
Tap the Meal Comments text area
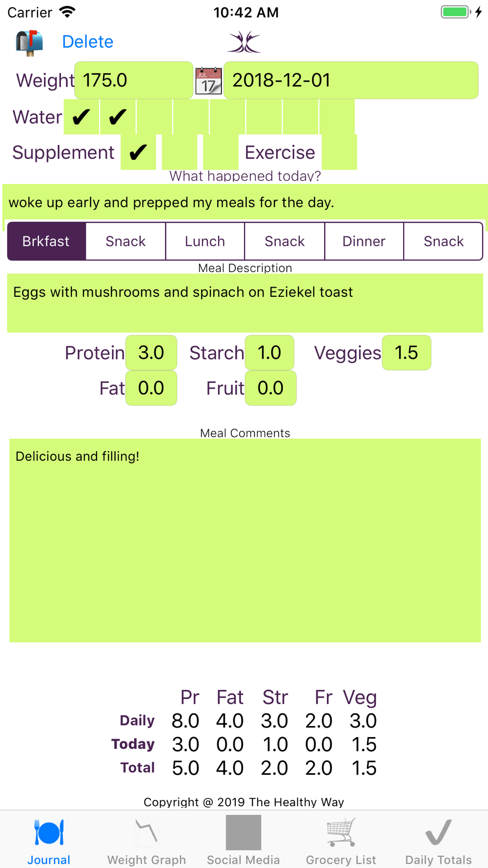[x=245, y=540]
